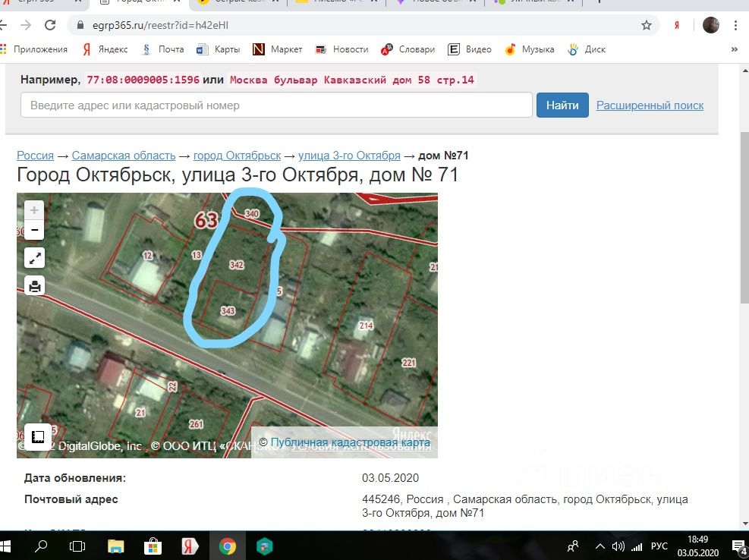Zoom in on the cadastral map

point(34,210)
